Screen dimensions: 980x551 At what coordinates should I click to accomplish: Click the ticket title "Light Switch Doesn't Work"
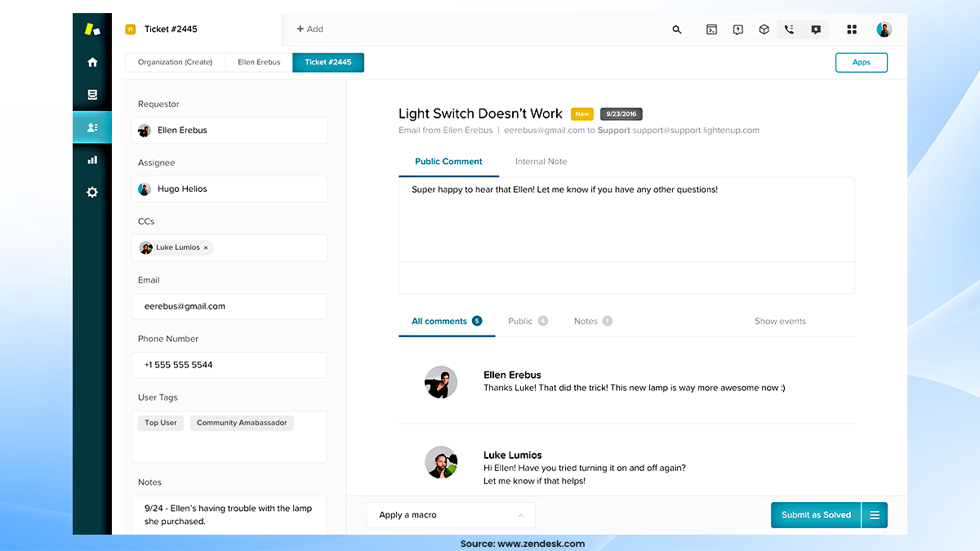pos(480,113)
